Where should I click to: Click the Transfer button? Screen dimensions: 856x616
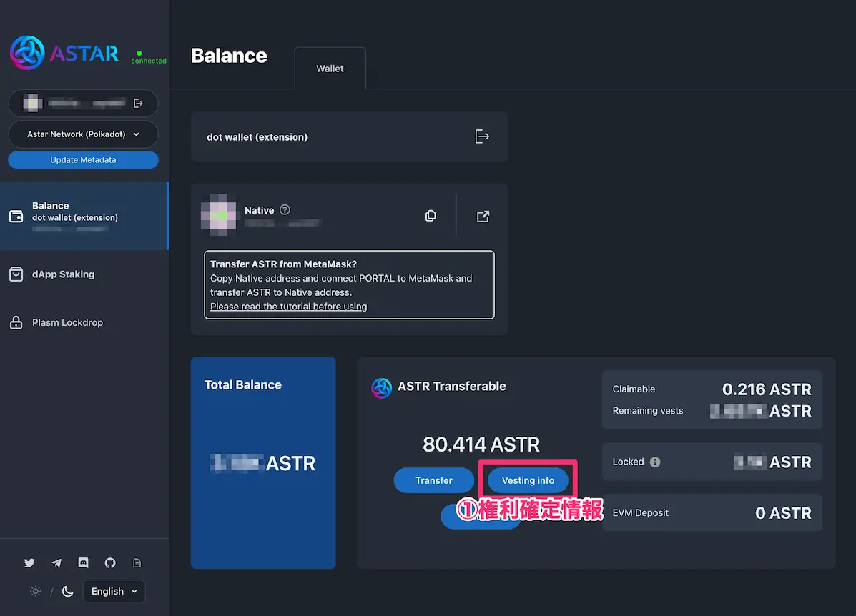[434, 480]
